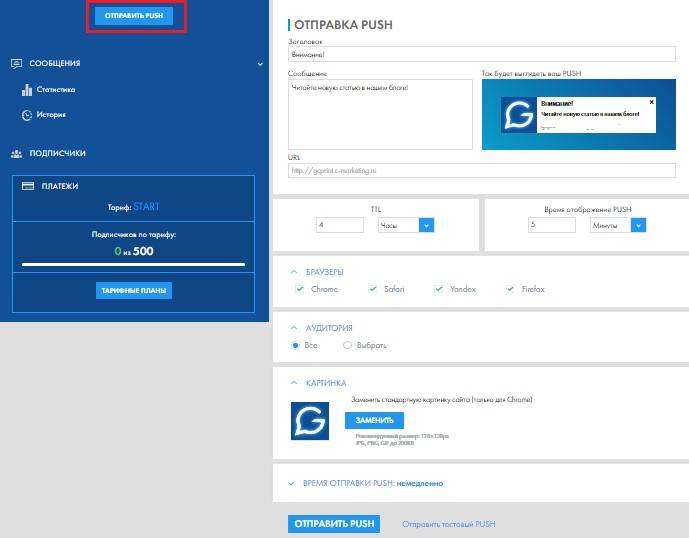
Task: Click the bottom large Отправить PUSH button
Action: [334, 524]
